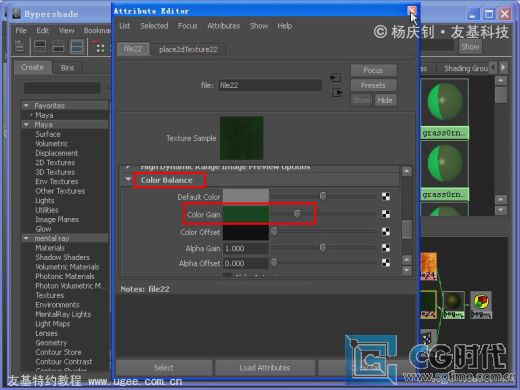The height and width of the screenshot is (390, 520).
Task: Open the Focus menu in Attribute Editor
Action: 187,26
